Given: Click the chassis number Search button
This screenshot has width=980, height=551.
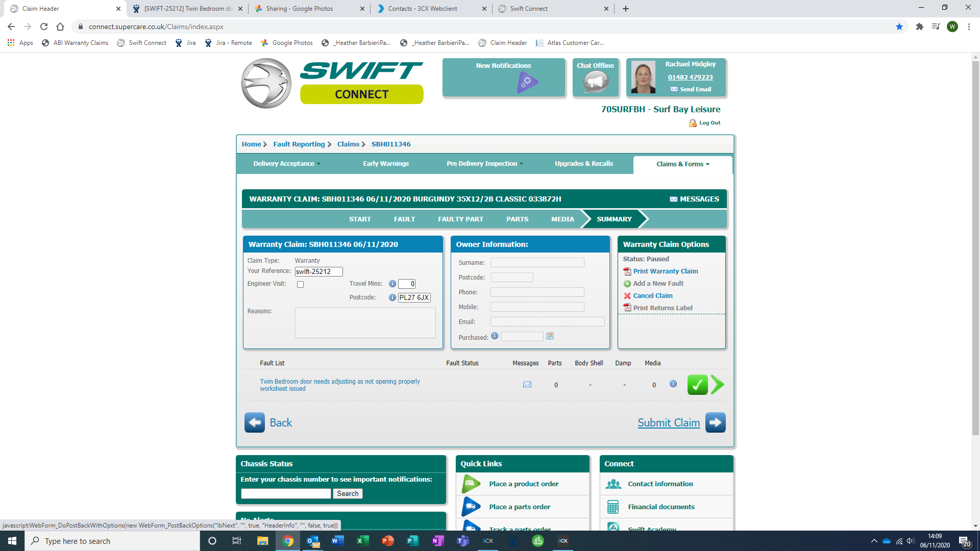Looking at the screenshot, I should pyautogui.click(x=347, y=493).
